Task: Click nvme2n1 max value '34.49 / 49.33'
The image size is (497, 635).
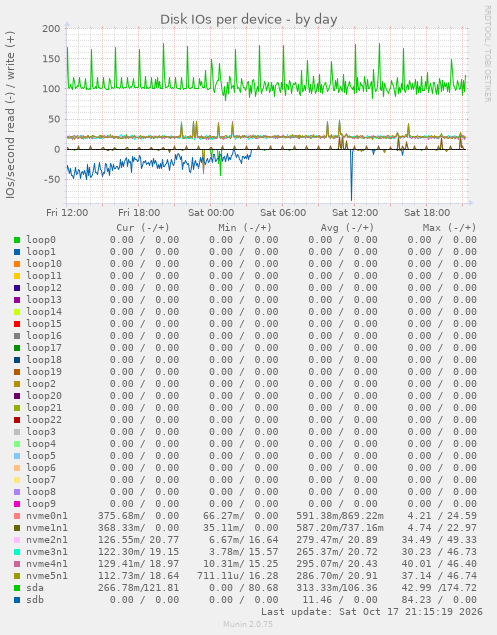Action: click(x=439, y=540)
